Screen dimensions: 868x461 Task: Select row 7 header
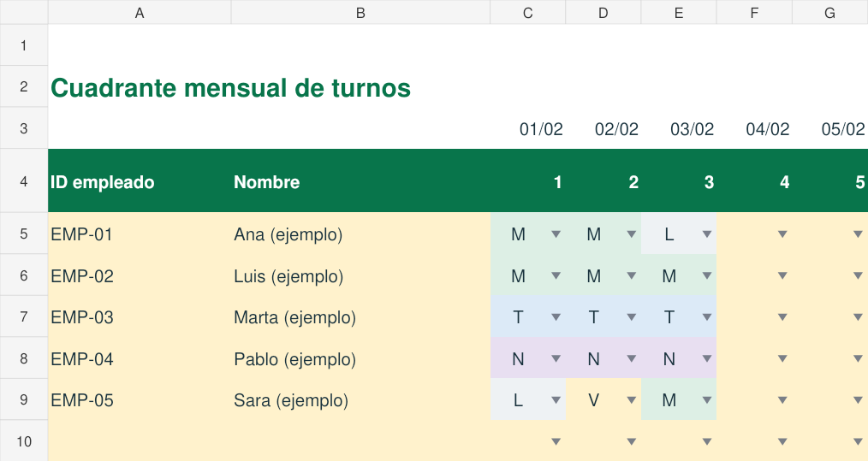tap(24, 316)
